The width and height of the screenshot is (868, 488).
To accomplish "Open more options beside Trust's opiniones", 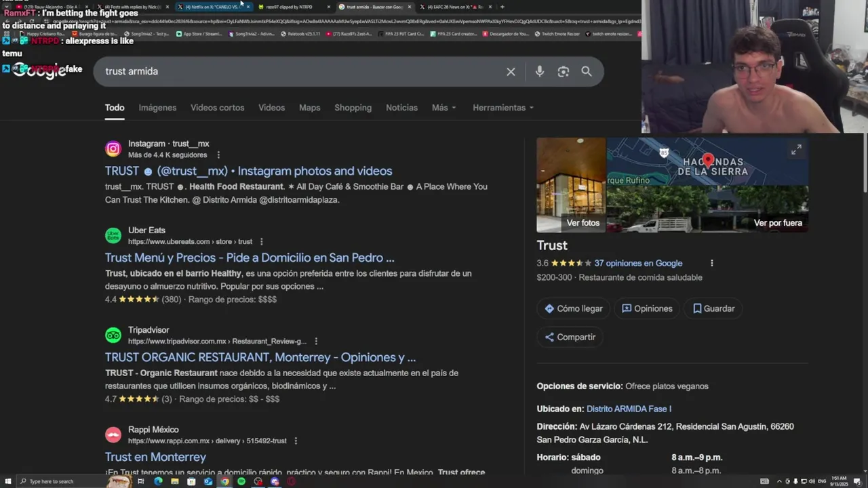I will pos(711,263).
